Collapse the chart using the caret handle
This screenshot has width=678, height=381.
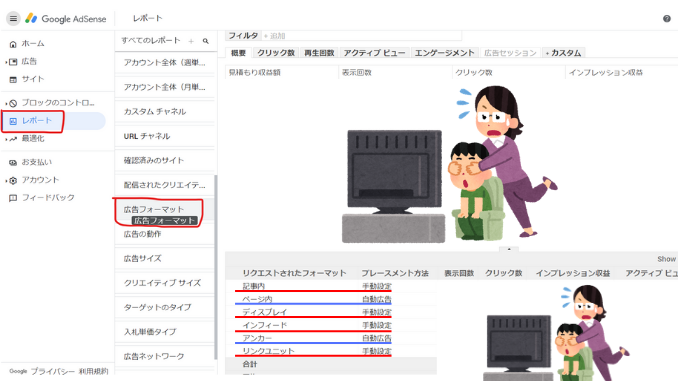click(x=509, y=249)
